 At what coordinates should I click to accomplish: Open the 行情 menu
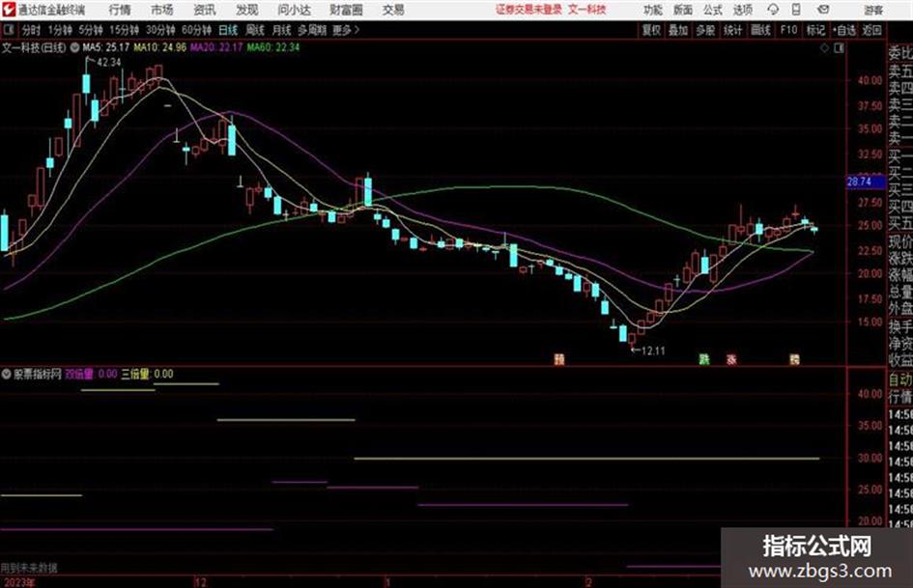coord(120,10)
